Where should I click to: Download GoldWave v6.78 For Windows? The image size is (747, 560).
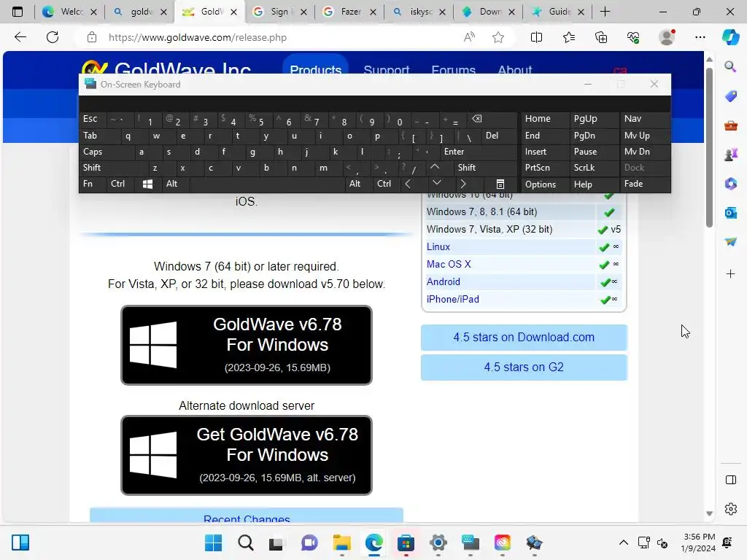pyautogui.click(x=247, y=345)
